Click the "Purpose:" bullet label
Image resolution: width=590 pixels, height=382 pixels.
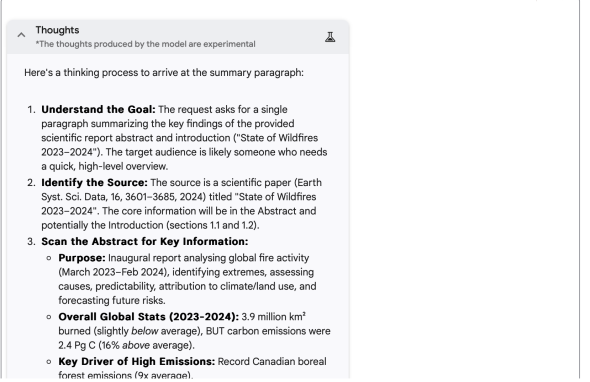[x=82, y=258]
